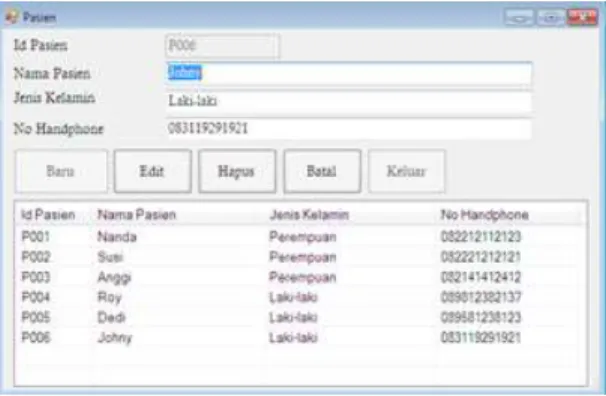Focus the Nama Pasien text field
The image size is (606, 396).
[x=349, y=73]
